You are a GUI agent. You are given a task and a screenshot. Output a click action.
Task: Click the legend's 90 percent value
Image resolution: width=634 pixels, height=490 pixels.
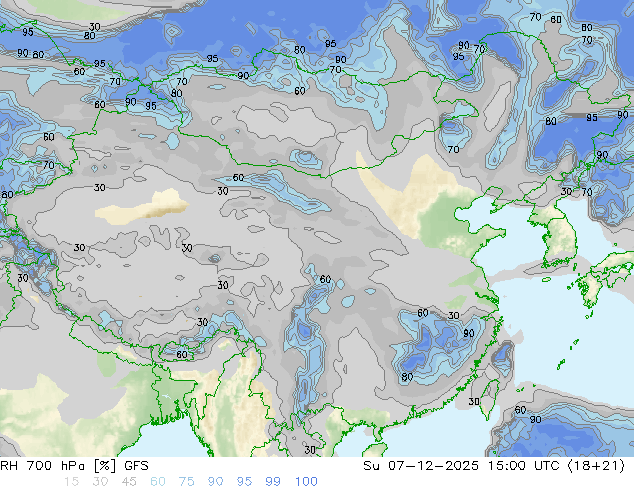click(216, 482)
